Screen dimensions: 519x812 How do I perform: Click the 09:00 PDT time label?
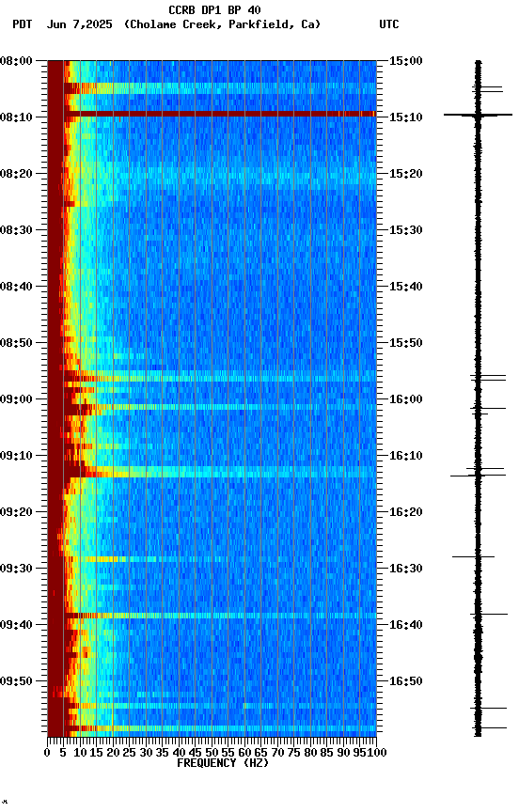coord(16,399)
